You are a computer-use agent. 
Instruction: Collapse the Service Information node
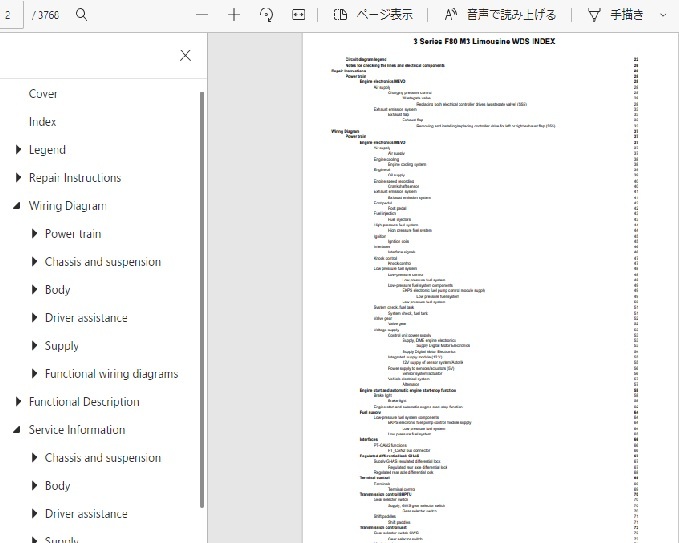[x=17, y=430]
